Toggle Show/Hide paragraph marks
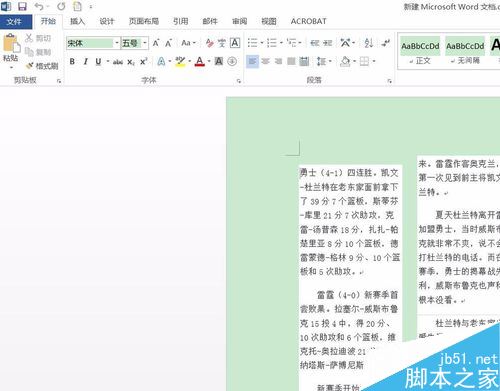Viewport: 500px width, 391px height. coord(386,43)
